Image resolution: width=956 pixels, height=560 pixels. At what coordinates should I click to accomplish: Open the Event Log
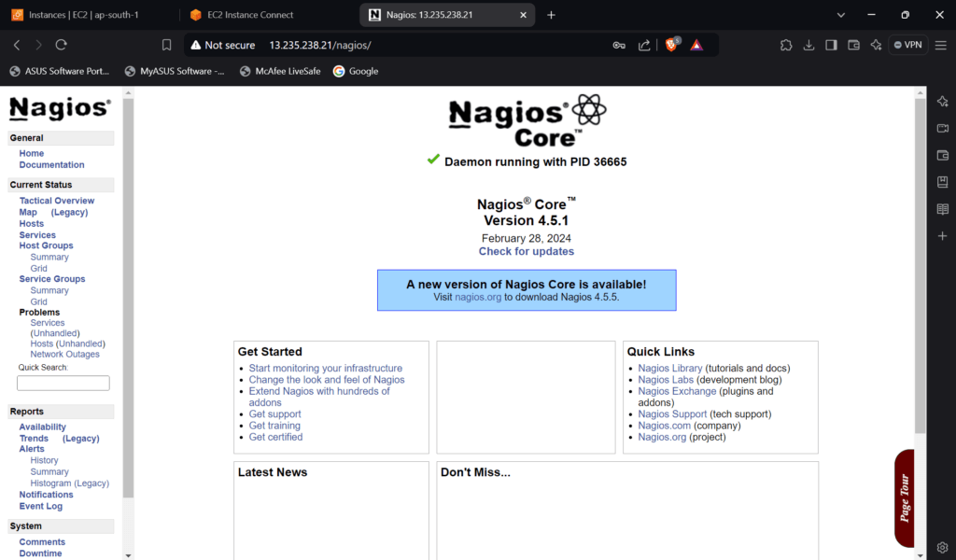pos(40,507)
